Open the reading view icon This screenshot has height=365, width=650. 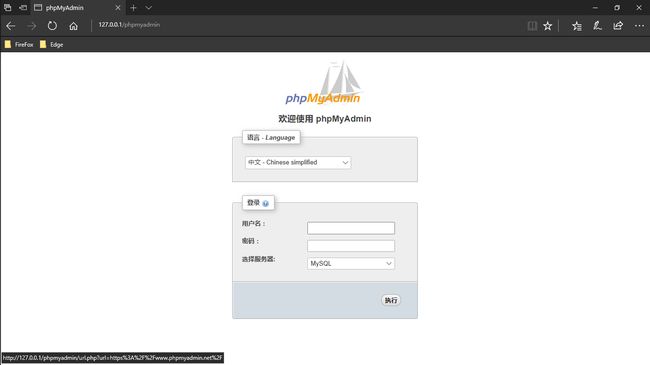coord(532,26)
